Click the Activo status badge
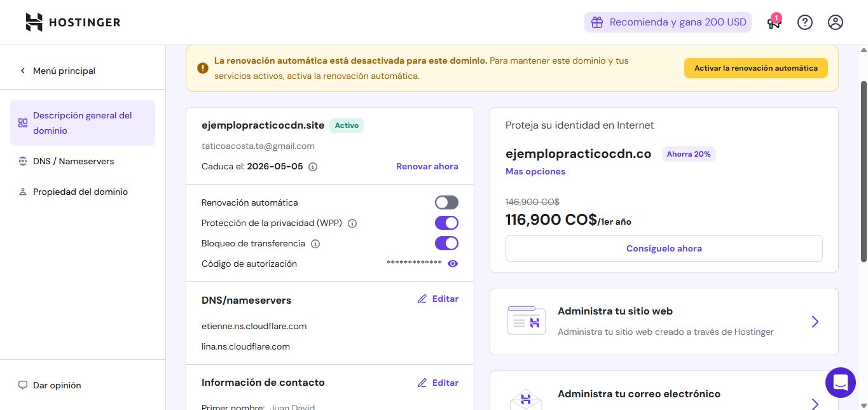 coord(347,125)
